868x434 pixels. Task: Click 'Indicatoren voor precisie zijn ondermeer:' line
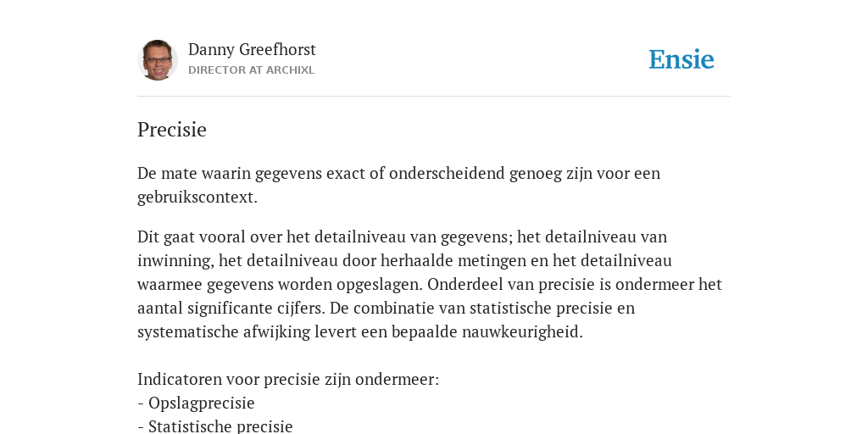click(x=288, y=380)
